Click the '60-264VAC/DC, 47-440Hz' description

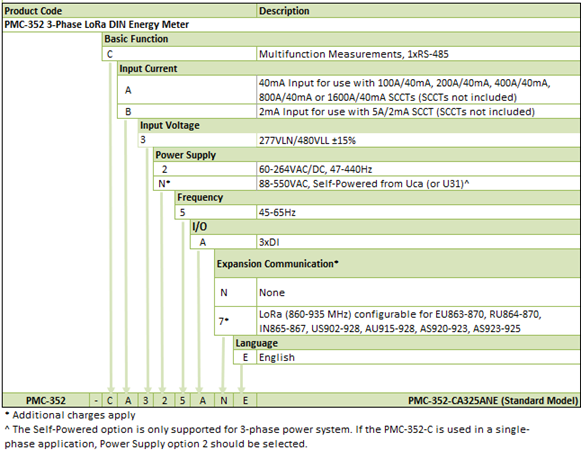[315, 169]
